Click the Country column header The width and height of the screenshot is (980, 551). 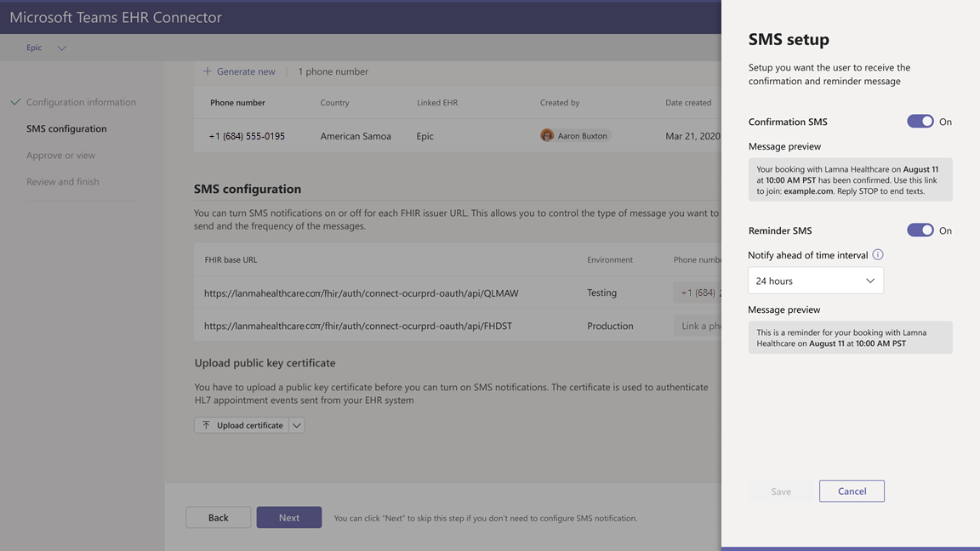(x=334, y=102)
